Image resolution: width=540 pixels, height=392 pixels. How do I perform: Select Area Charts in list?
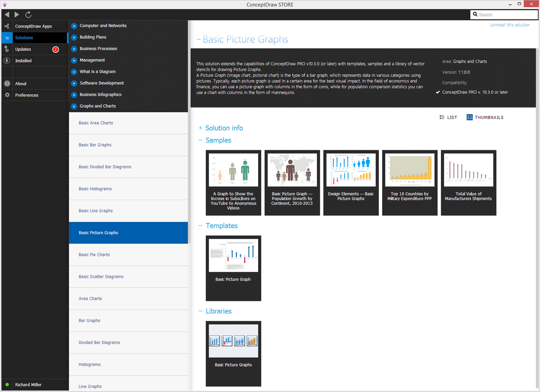pyautogui.click(x=128, y=299)
